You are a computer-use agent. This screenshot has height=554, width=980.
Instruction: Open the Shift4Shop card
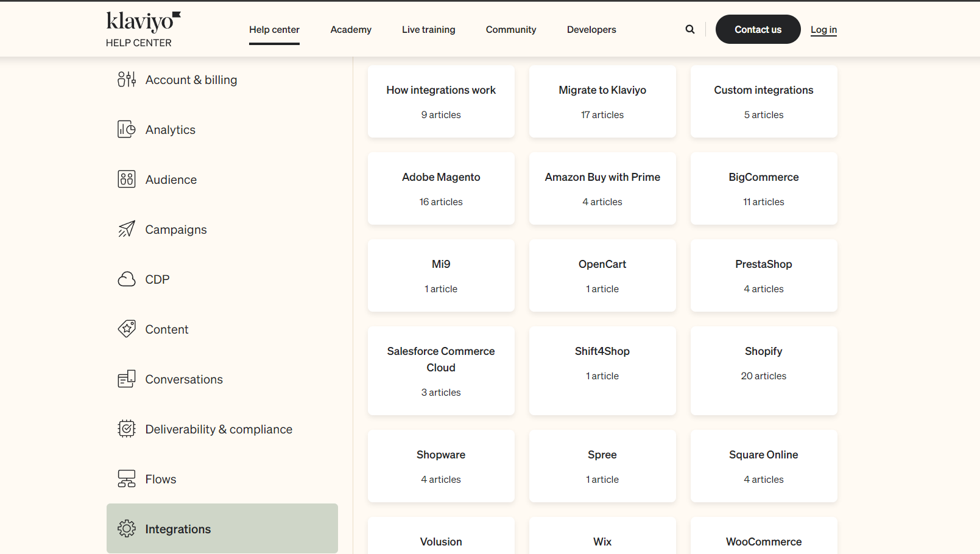tap(602, 371)
